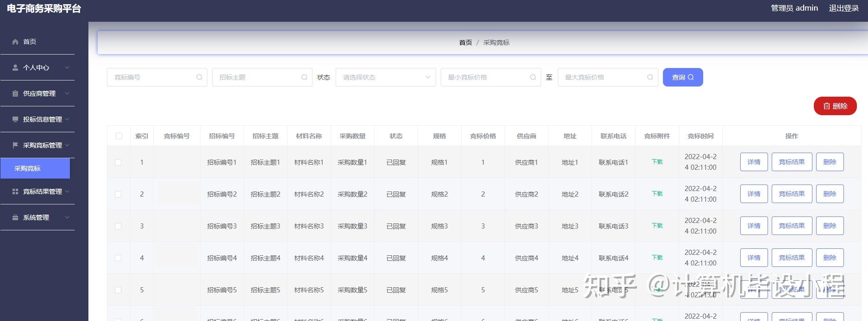This screenshot has height=321, width=868.
Task: Check the checkbox for row 4
Action: (x=118, y=258)
